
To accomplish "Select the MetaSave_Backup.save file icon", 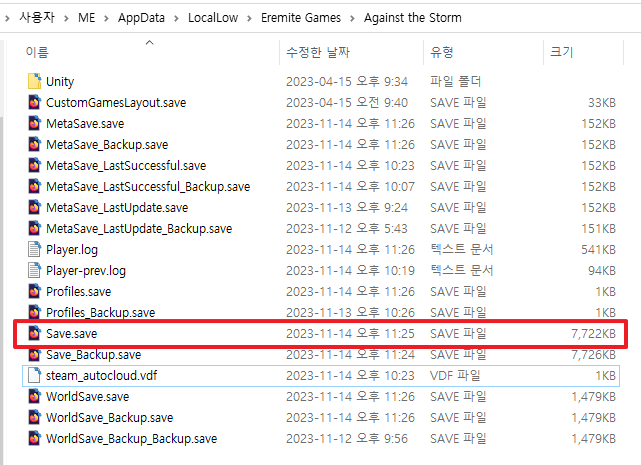I will pos(34,144).
